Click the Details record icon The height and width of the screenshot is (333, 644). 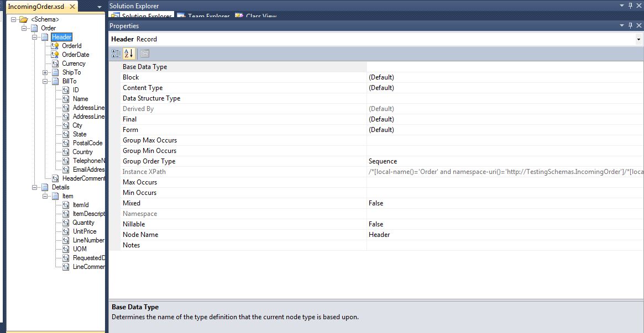tap(45, 187)
